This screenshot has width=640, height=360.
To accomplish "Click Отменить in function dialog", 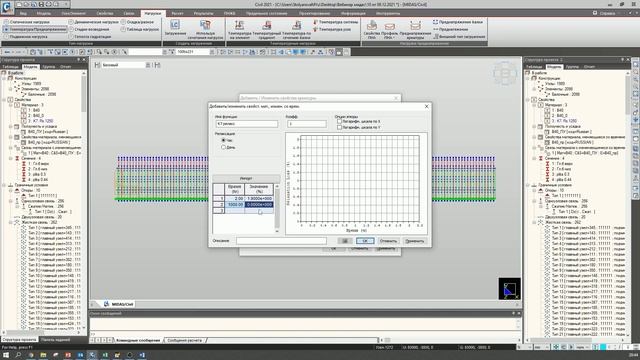I will pyautogui.click(x=388, y=241).
